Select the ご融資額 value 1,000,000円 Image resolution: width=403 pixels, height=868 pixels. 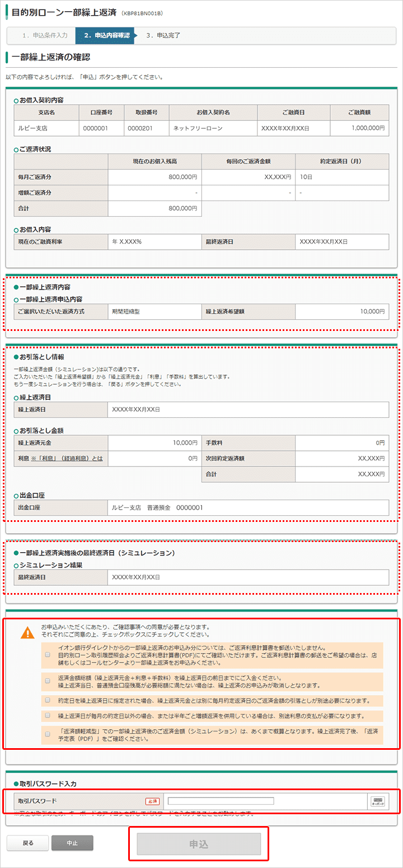pyautogui.click(x=359, y=128)
